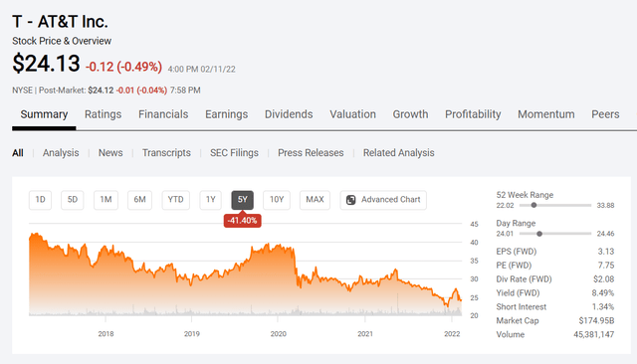The height and width of the screenshot is (364, 637).
Task: Set chart range to YTD
Action: click(x=175, y=200)
